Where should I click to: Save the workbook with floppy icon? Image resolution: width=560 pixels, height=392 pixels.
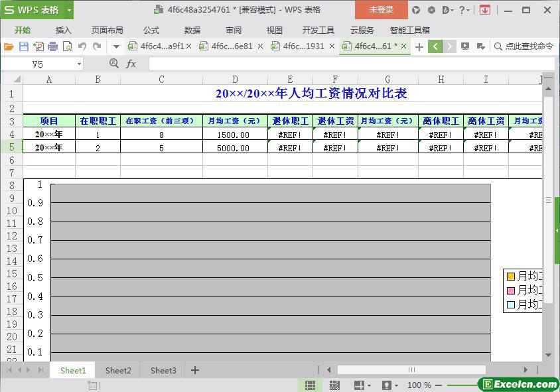pos(24,46)
